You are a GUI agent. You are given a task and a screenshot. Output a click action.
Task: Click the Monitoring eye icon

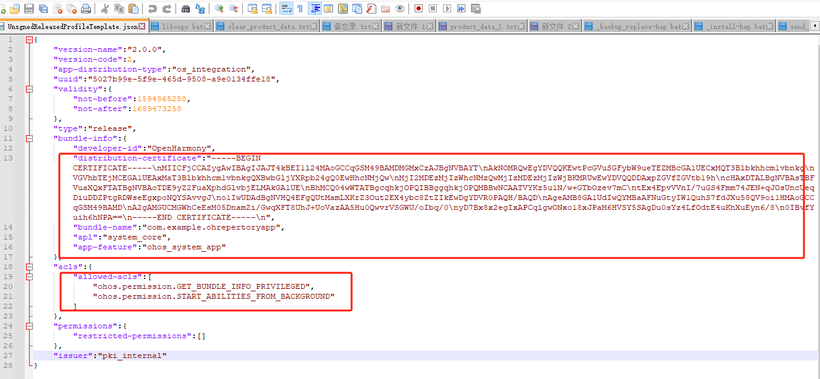point(400,9)
